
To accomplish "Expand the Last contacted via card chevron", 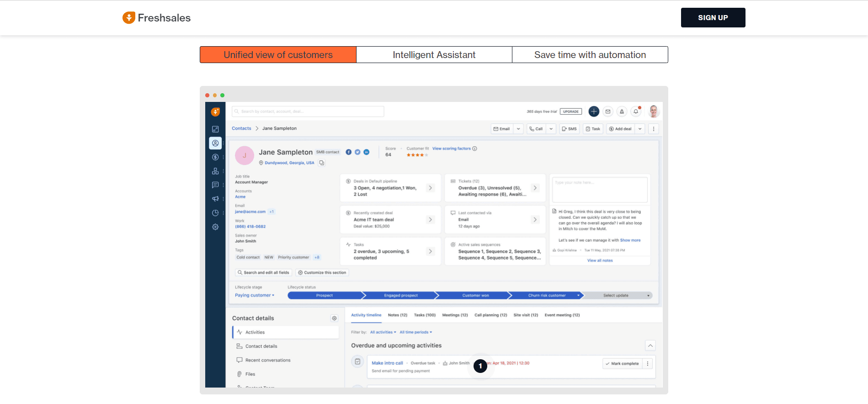I will [x=535, y=220].
